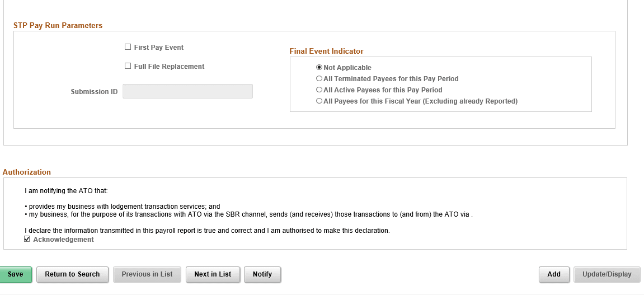644x295 pixels.
Task: Click the Submission ID label text
Action: coord(94,92)
